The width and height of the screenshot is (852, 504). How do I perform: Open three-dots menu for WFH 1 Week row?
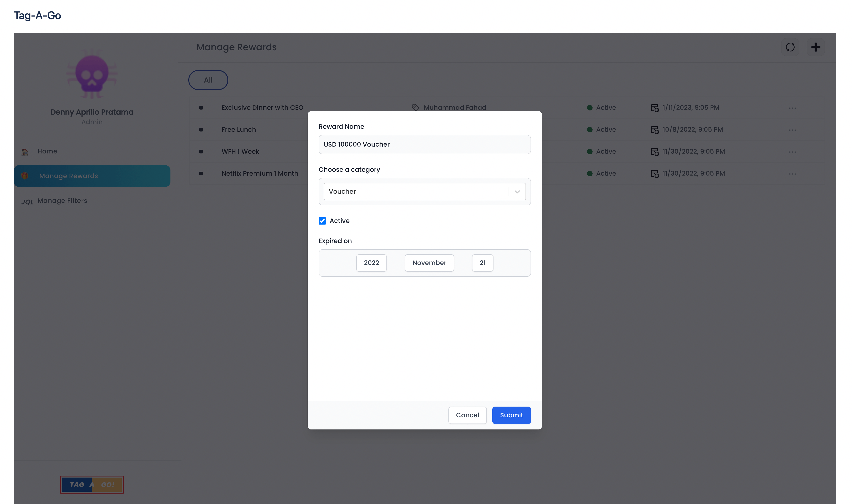(x=792, y=152)
